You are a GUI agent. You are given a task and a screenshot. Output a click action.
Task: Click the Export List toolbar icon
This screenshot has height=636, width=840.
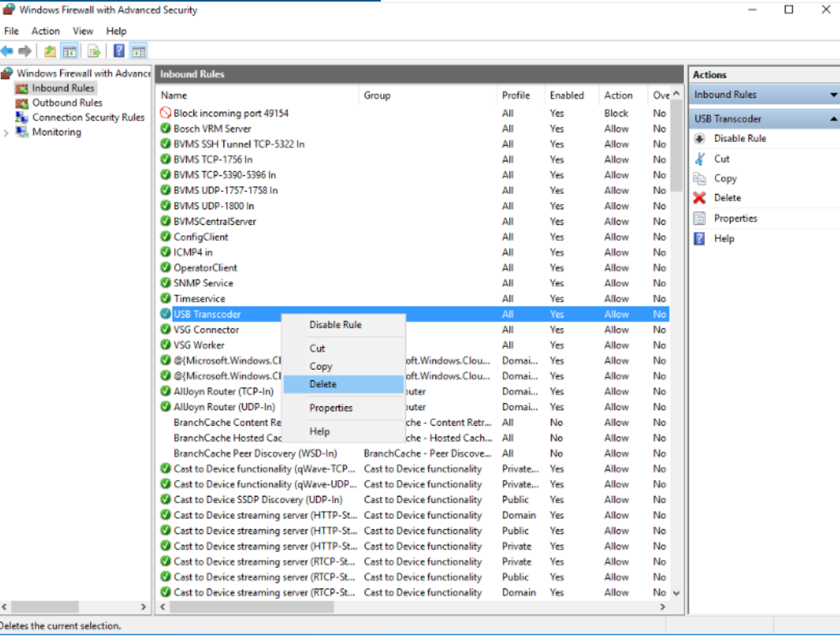pyautogui.click(x=94, y=51)
